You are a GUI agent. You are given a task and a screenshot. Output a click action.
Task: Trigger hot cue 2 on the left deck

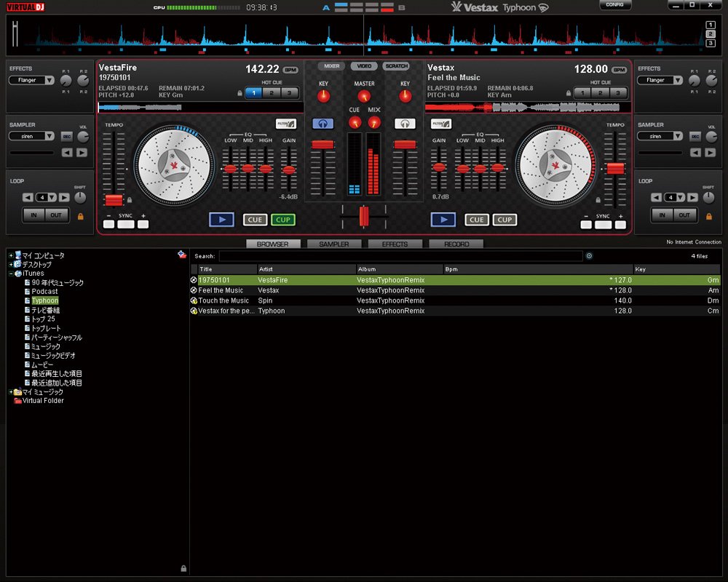(272, 93)
